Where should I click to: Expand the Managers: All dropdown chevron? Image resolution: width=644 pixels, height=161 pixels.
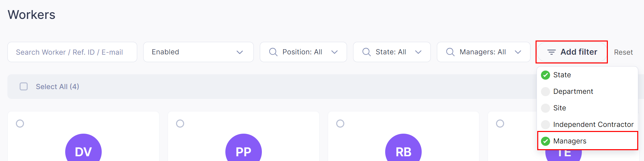tap(518, 52)
